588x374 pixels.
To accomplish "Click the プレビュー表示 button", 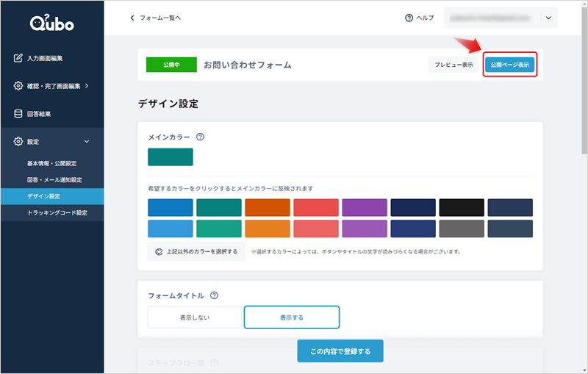I will (453, 65).
